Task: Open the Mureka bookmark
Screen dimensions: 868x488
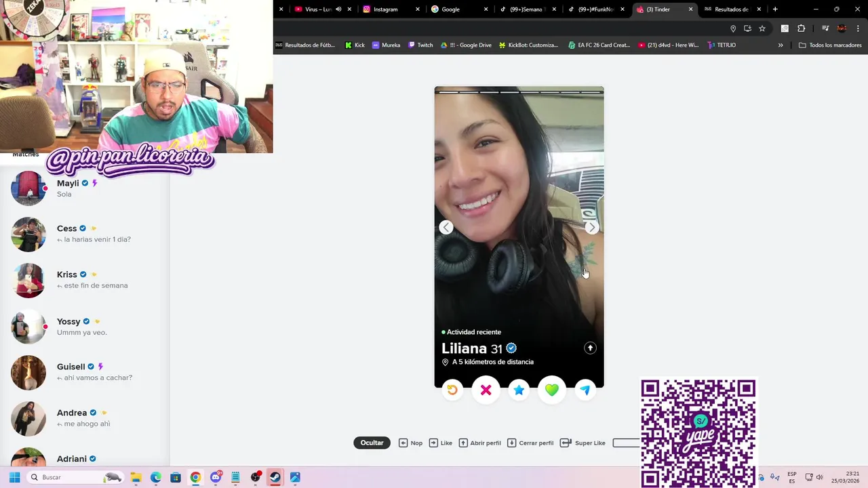Action: (x=386, y=45)
